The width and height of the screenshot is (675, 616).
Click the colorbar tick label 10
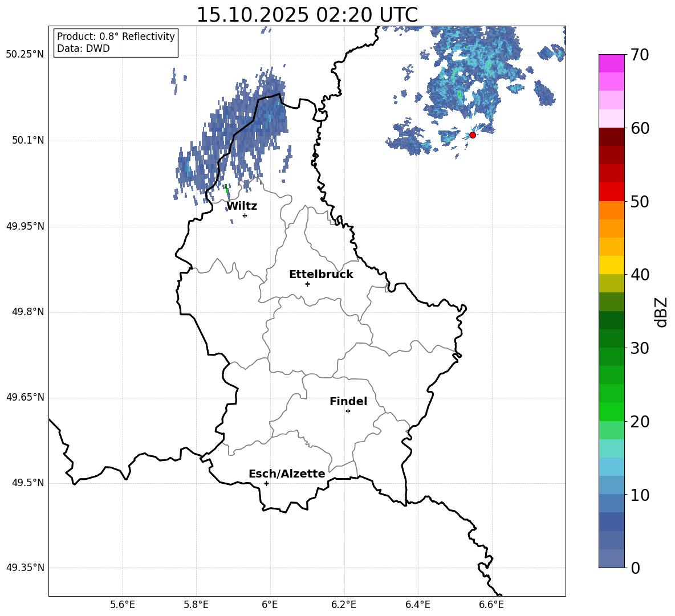pyautogui.click(x=640, y=495)
